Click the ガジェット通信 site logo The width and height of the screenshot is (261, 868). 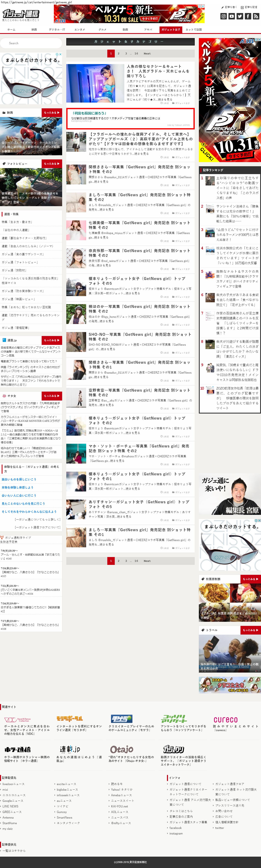[x=21, y=14]
